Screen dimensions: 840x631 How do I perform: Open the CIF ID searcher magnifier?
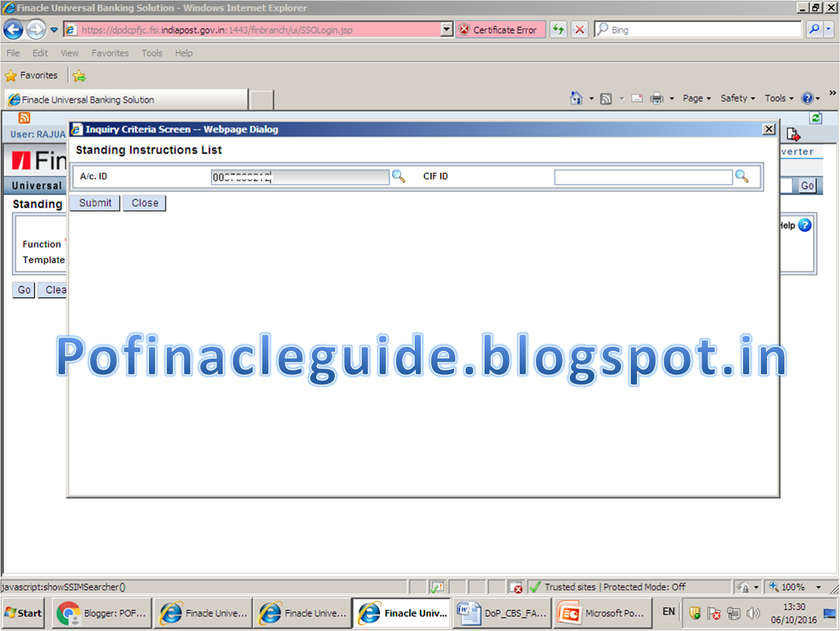click(742, 177)
